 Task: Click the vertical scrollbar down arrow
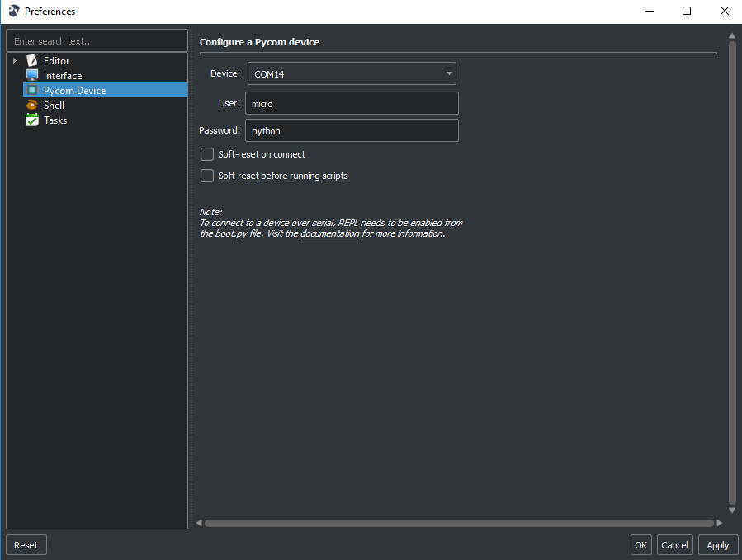click(x=732, y=511)
